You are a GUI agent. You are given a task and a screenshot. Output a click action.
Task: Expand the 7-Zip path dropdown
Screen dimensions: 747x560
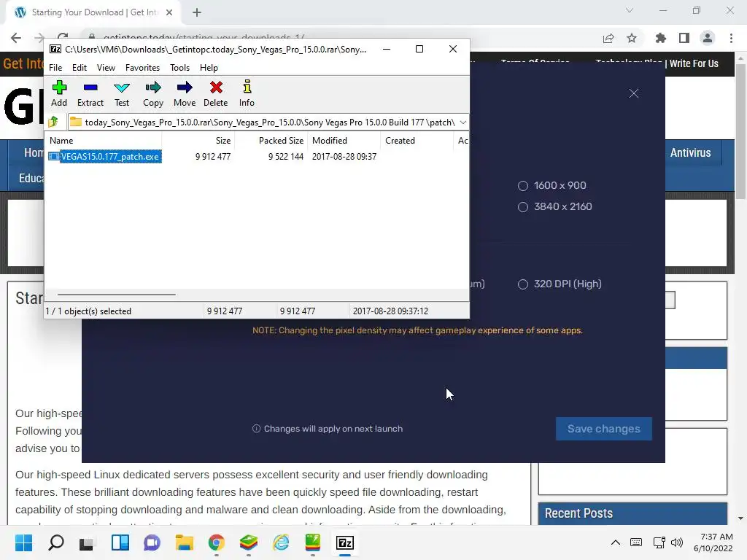[462, 122]
